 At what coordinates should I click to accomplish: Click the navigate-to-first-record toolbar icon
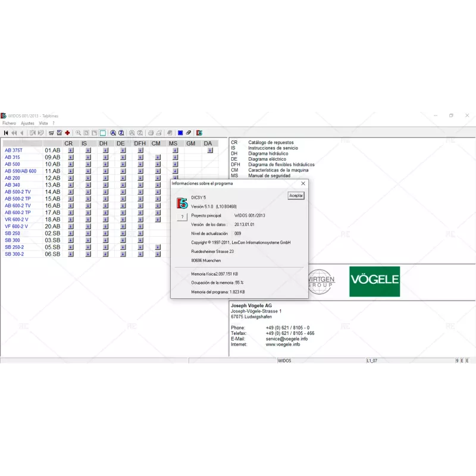click(7, 132)
